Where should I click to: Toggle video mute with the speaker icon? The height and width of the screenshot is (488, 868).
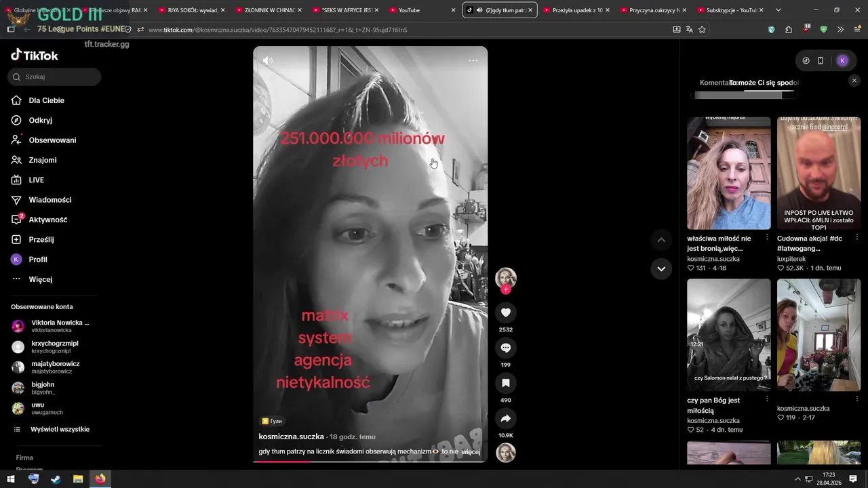(268, 60)
